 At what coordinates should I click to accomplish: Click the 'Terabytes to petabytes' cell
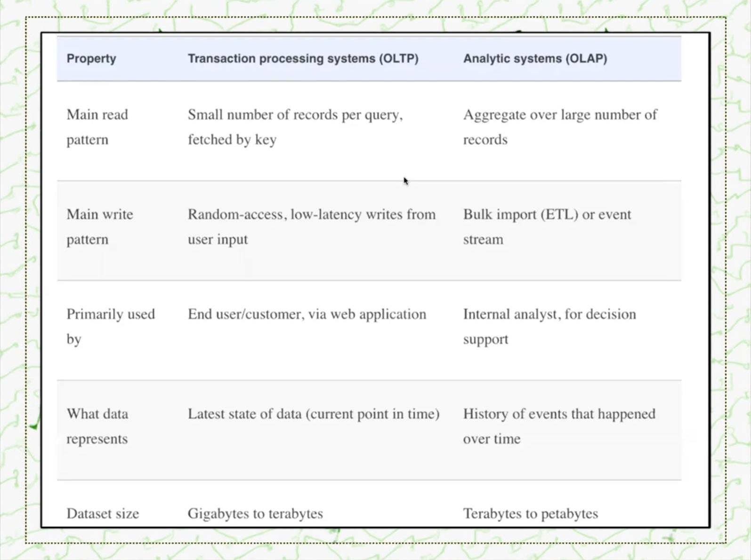click(531, 514)
